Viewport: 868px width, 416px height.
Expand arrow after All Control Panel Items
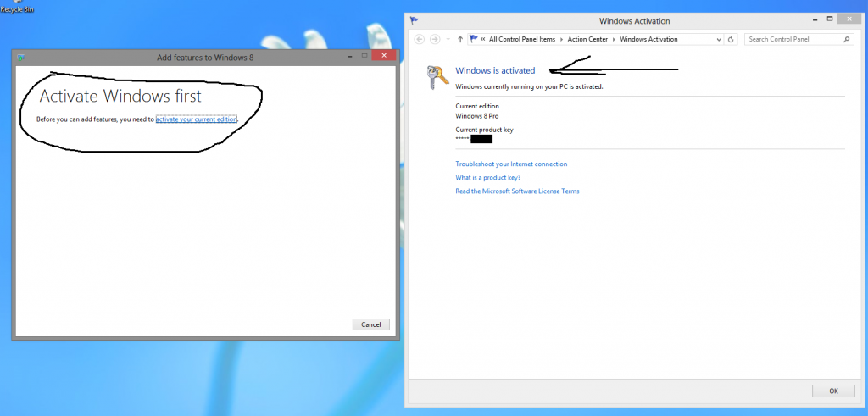tap(561, 39)
